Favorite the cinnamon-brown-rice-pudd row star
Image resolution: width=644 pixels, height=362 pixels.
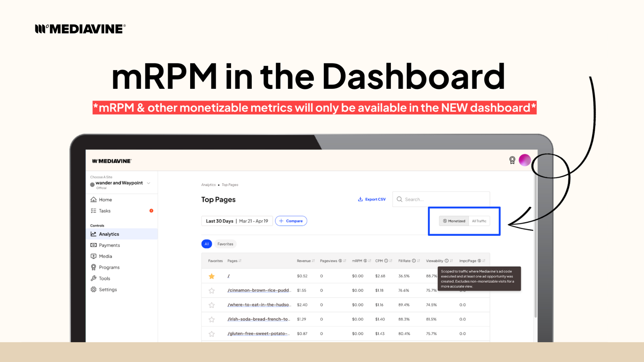pos(212,291)
